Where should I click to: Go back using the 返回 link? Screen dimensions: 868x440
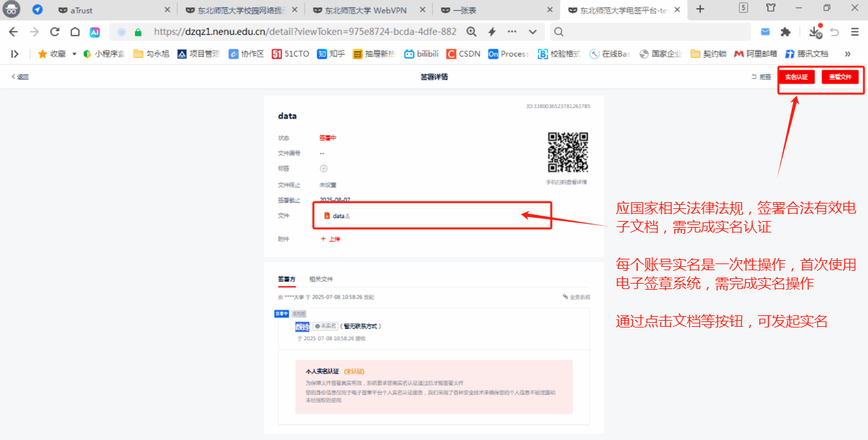20,77
